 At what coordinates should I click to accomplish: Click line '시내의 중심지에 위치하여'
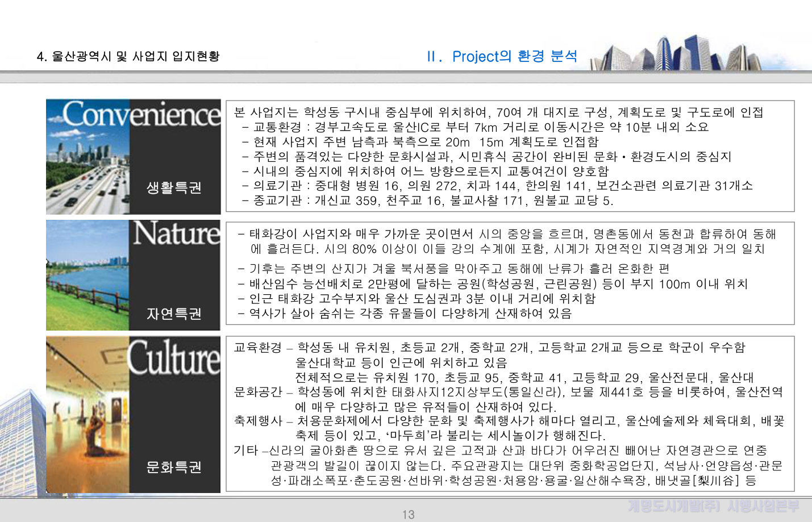(x=425, y=171)
